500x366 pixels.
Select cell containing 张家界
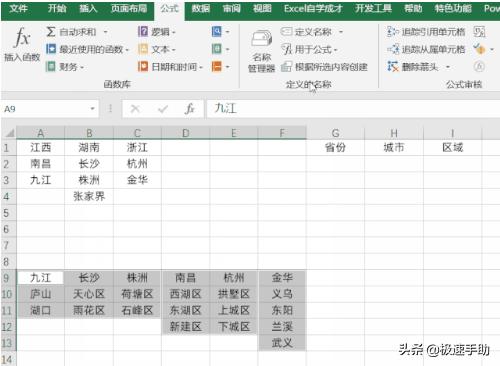tap(89, 196)
